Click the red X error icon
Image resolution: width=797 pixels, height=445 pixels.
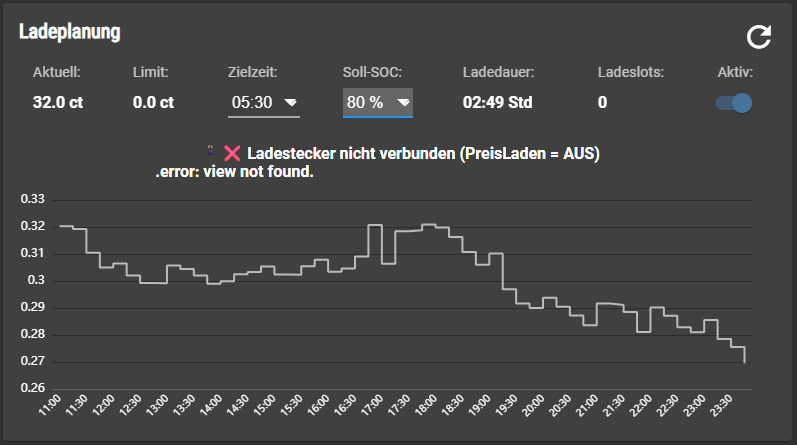(x=232, y=154)
